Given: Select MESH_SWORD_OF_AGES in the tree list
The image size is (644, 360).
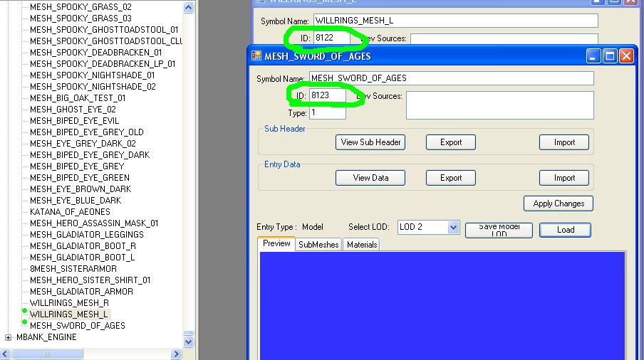Looking at the screenshot, I should point(77,326).
